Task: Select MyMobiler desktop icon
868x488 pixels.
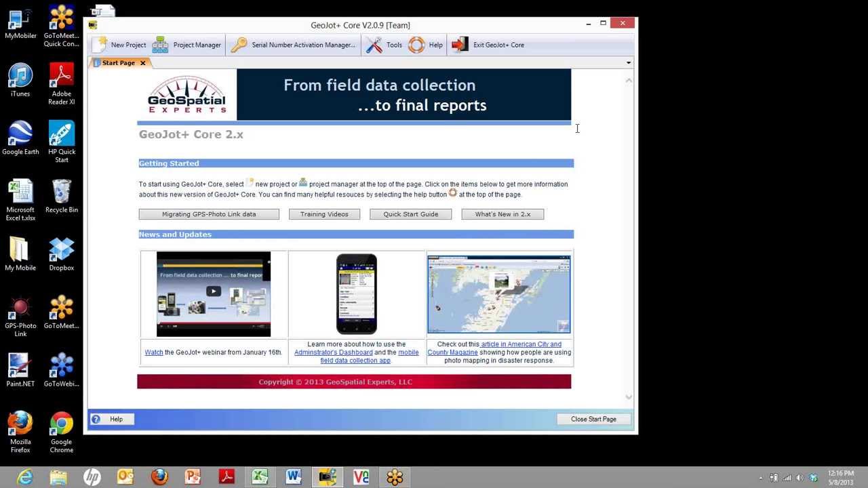Action: [x=20, y=22]
